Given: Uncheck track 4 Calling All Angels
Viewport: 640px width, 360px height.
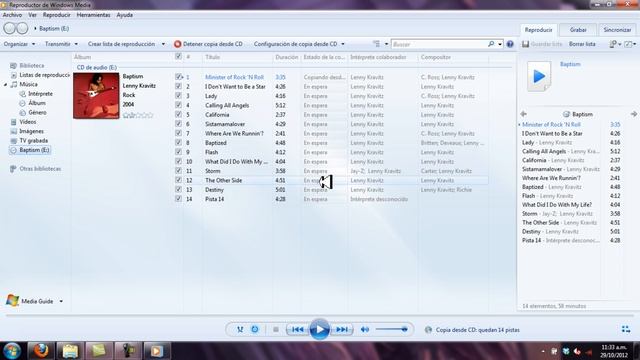Looking at the screenshot, I should pyautogui.click(x=178, y=105).
